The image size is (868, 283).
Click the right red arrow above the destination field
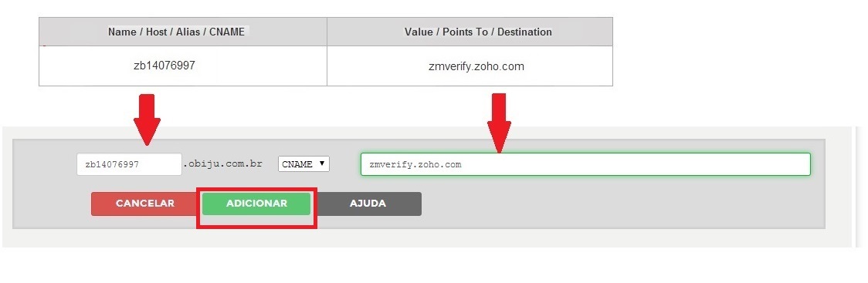click(x=499, y=123)
